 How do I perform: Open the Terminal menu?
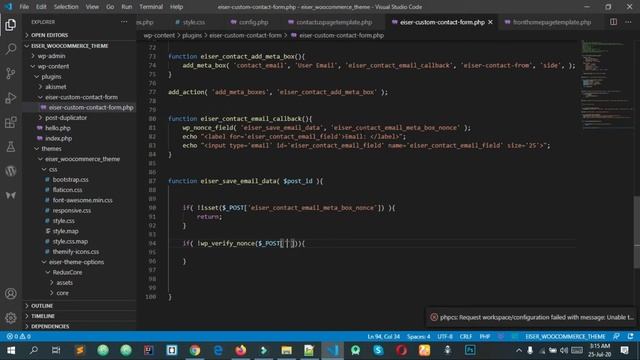coord(151,7)
